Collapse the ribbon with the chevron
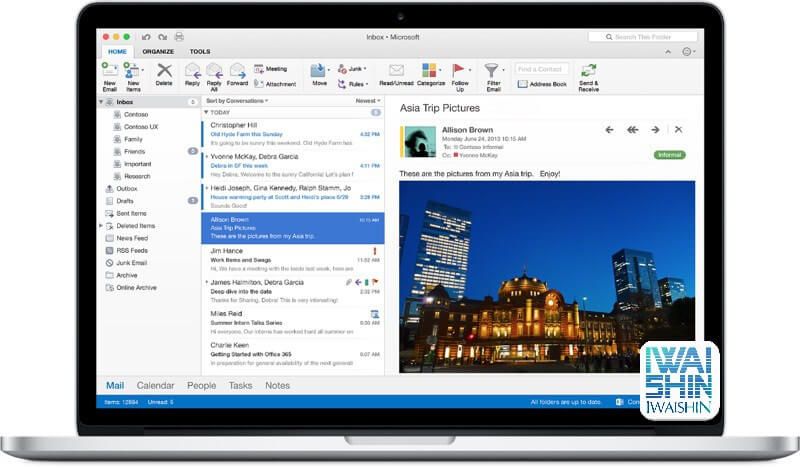Viewport: 800px width, 468px height. click(x=668, y=52)
